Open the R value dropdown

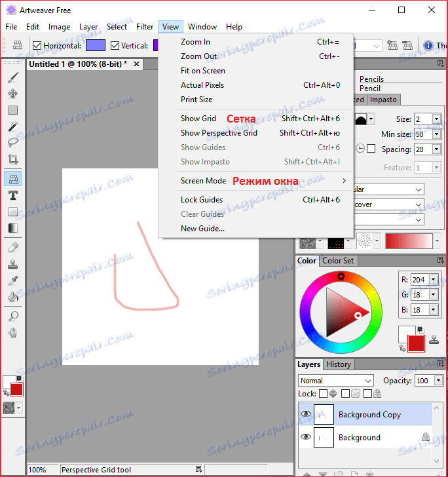tap(434, 279)
